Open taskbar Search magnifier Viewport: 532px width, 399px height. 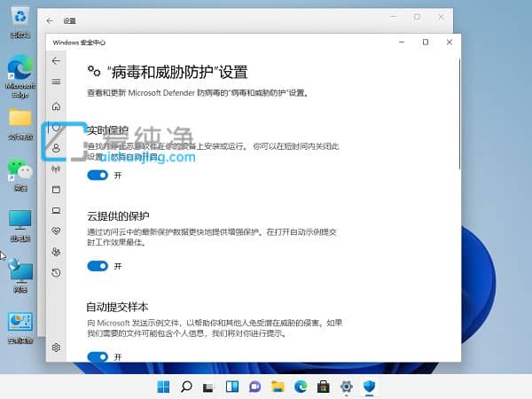pyautogui.click(x=186, y=387)
